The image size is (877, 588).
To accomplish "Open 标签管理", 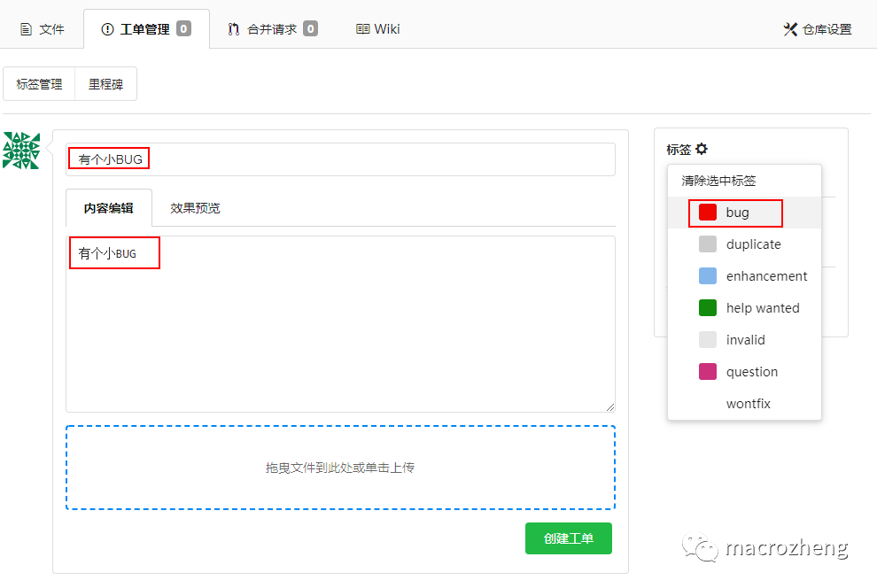I will (x=39, y=83).
